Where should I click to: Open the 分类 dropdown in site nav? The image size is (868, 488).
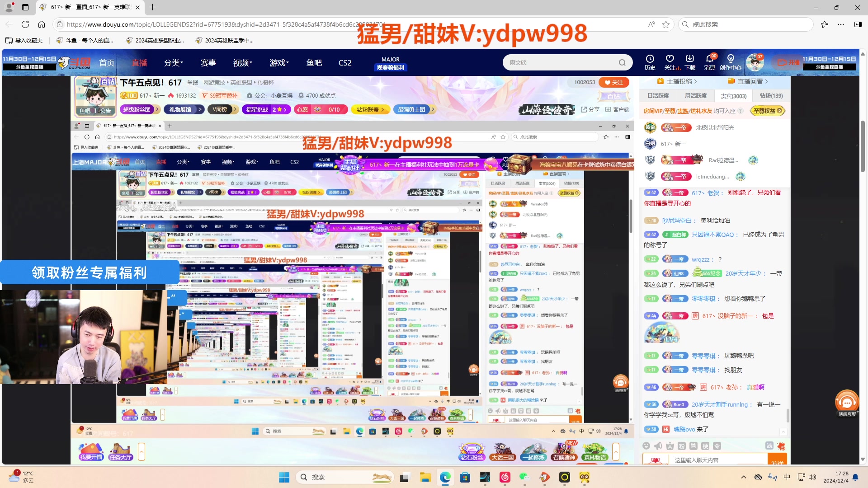(173, 63)
